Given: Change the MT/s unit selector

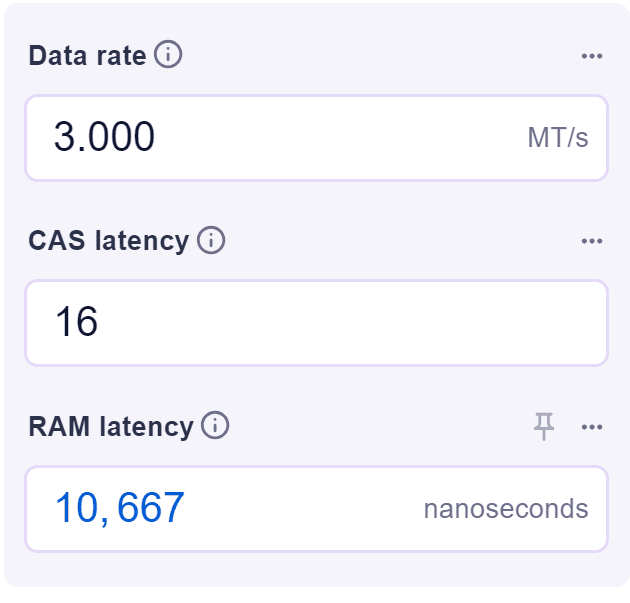Looking at the screenshot, I should click(x=558, y=138).
